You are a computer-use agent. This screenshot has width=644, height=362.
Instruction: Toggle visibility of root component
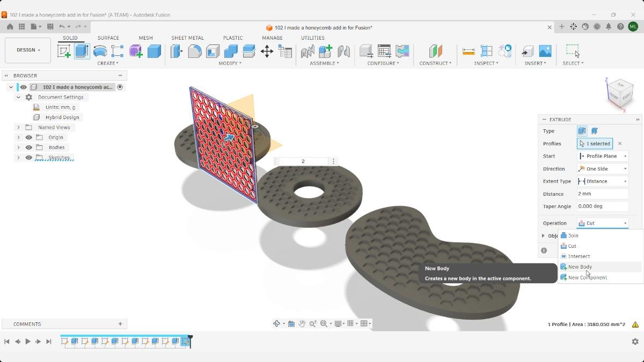pyautogui.click(x=24, y=87)
